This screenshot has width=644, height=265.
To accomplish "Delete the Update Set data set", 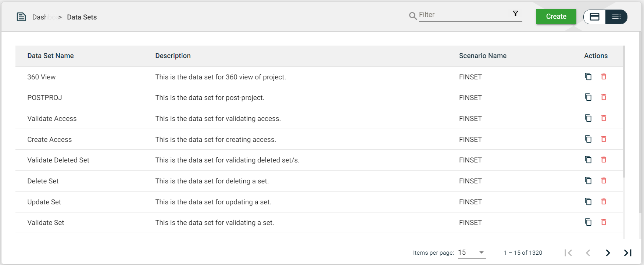I will [x=604, y=202].
